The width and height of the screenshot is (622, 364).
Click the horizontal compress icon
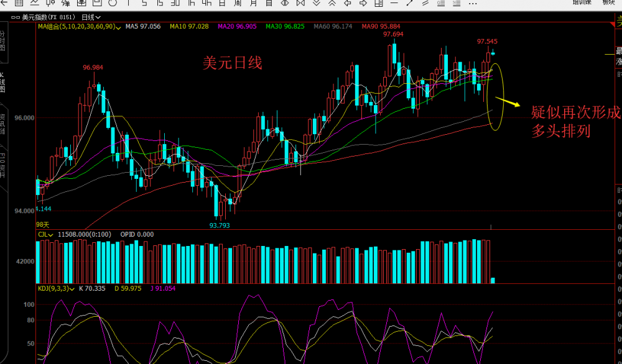[x=300, y=2]
